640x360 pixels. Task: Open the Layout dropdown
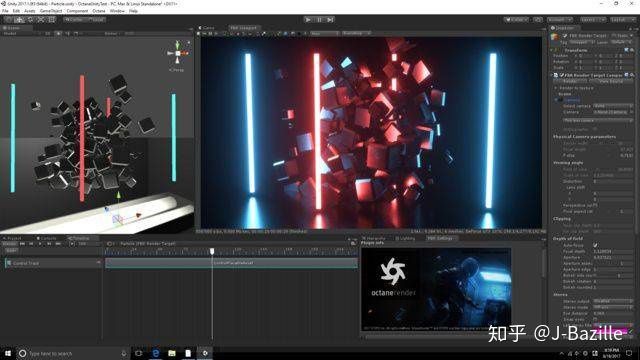coord(622,19)
